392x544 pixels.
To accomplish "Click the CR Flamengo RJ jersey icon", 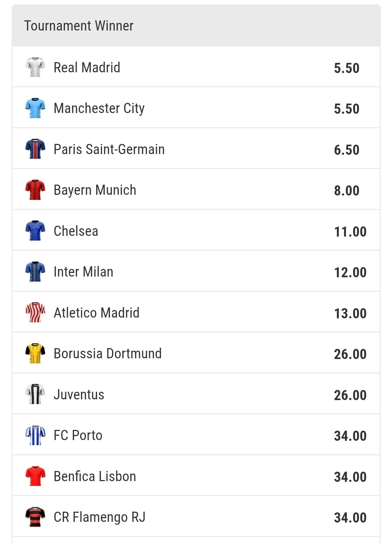I will 35,517.
